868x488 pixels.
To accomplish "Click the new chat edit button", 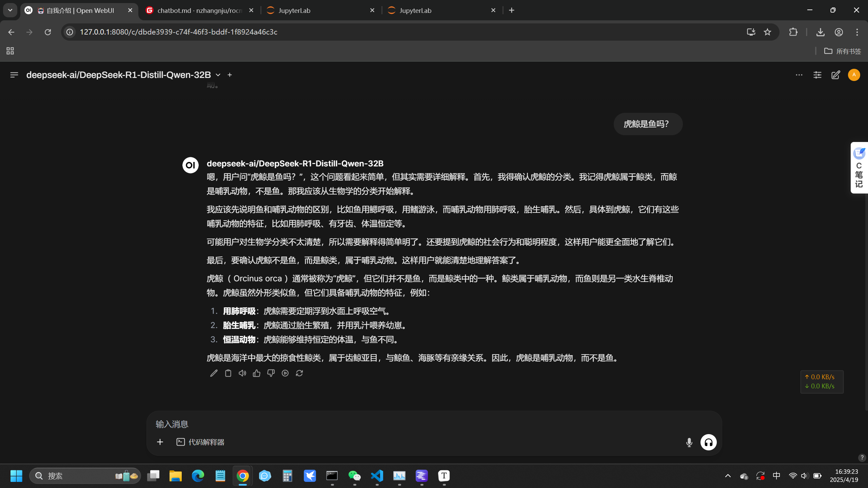I will (835, 75).
